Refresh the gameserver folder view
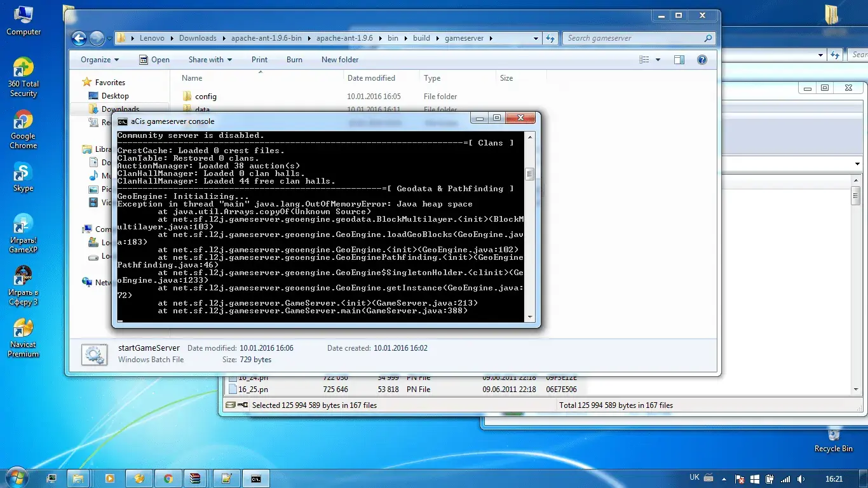This screenshot has height=488, width=868. click(550, 38)
